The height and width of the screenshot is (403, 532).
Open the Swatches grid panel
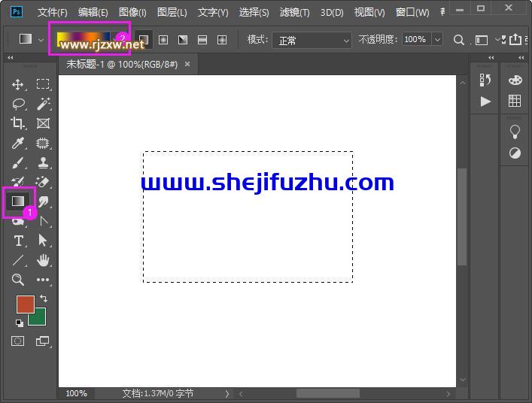point(515,101)
